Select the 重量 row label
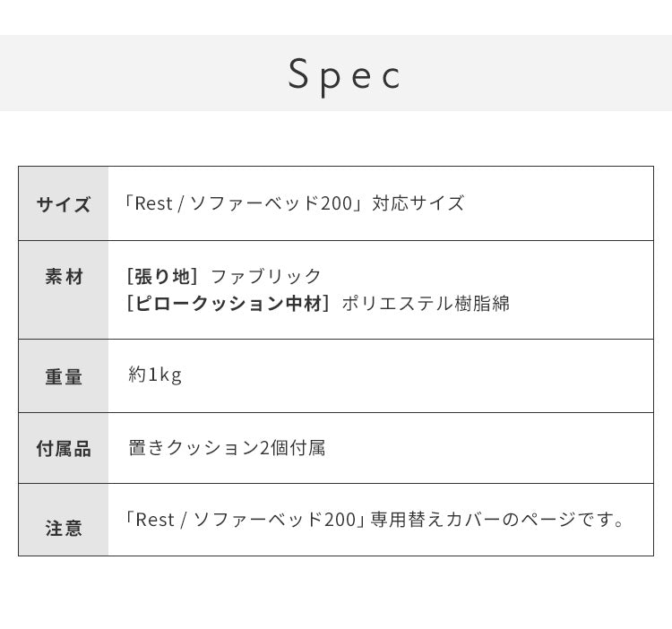 (x=64, y=377)
